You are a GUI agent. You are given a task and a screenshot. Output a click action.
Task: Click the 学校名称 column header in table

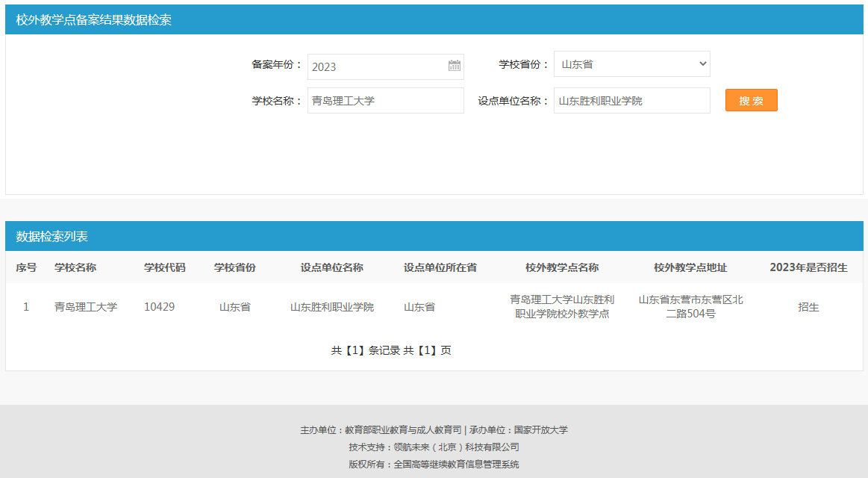(75, 267)
